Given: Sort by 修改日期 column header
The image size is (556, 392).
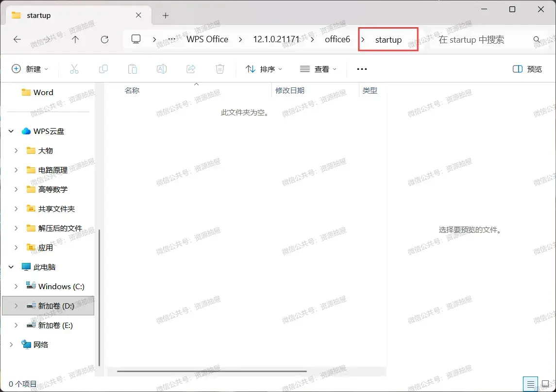Looking at the screenshot, I should point(290,91).
